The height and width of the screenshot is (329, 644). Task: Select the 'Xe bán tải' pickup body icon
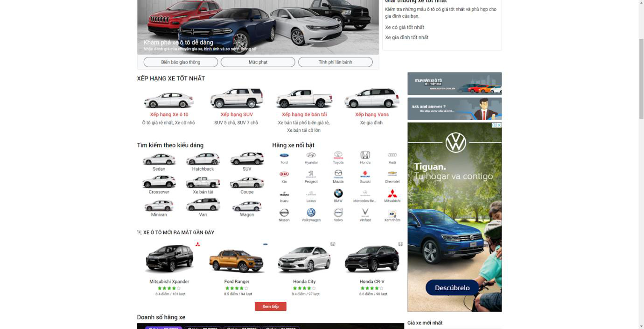[203, 182]
